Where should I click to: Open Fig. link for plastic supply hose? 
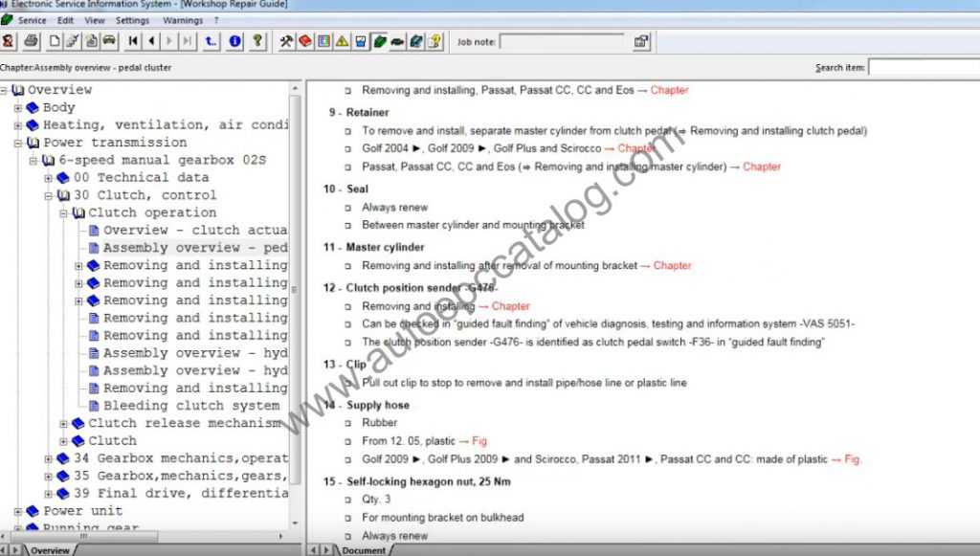(479, 441)
